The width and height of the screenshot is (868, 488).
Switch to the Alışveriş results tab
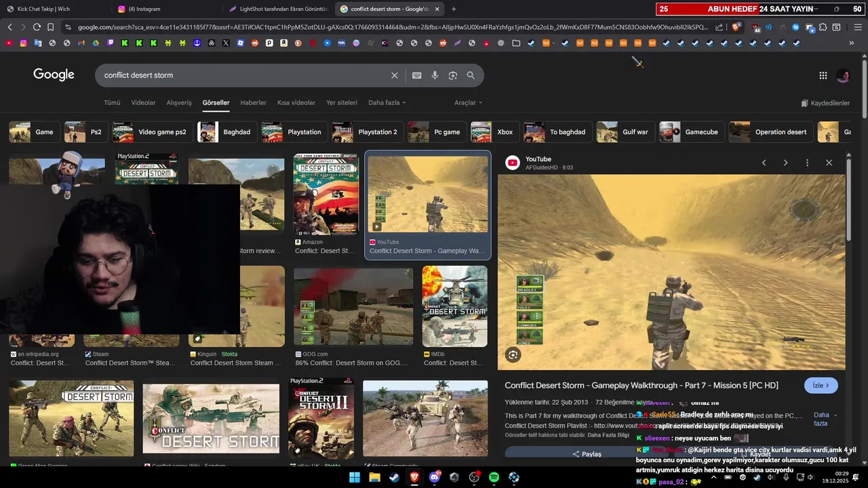coord(179,103)
